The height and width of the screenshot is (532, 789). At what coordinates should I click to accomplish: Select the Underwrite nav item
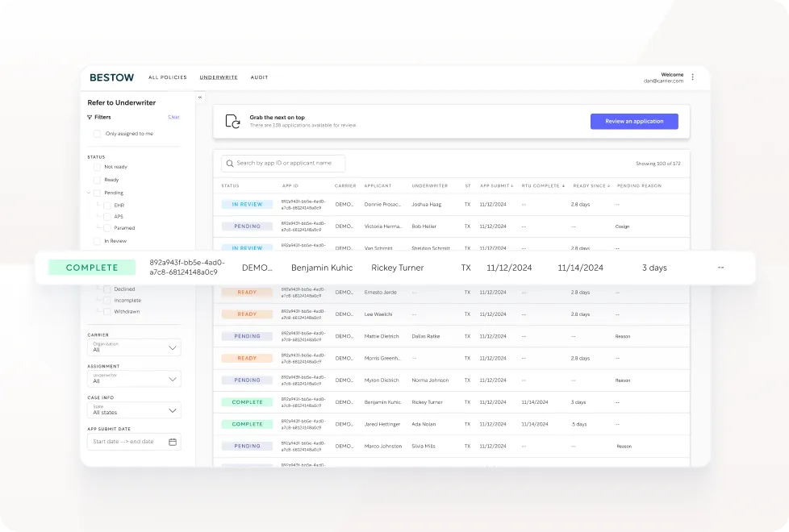click(219, 77)
